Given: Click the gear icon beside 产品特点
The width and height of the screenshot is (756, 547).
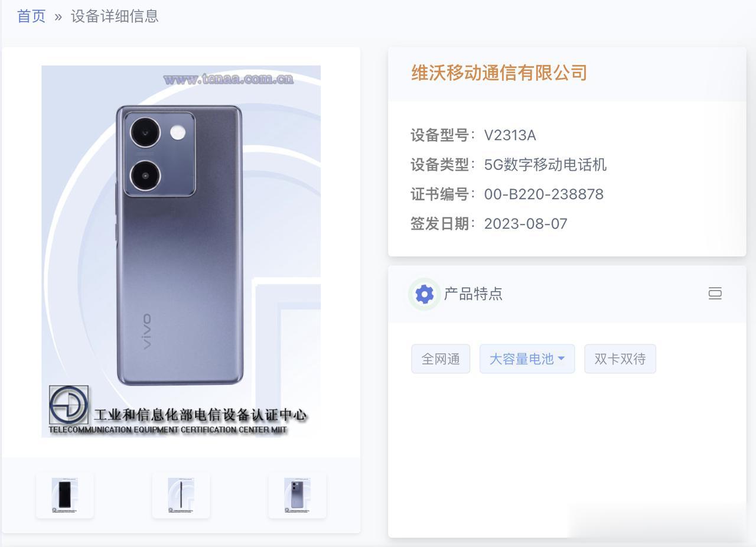Looking at the screenshot, I should click(424, 294).
